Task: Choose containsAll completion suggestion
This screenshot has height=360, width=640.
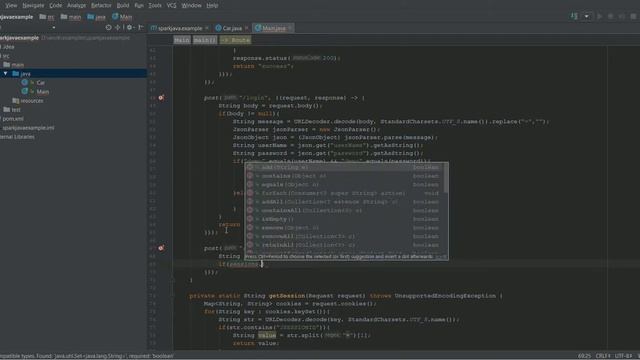Action: point(344,210)
